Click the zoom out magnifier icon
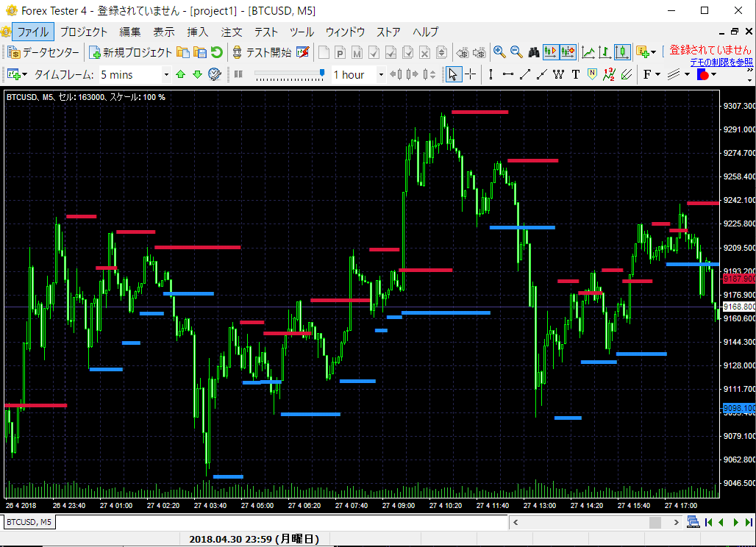The height and width of the screenshot is (547, 756). 516,52
